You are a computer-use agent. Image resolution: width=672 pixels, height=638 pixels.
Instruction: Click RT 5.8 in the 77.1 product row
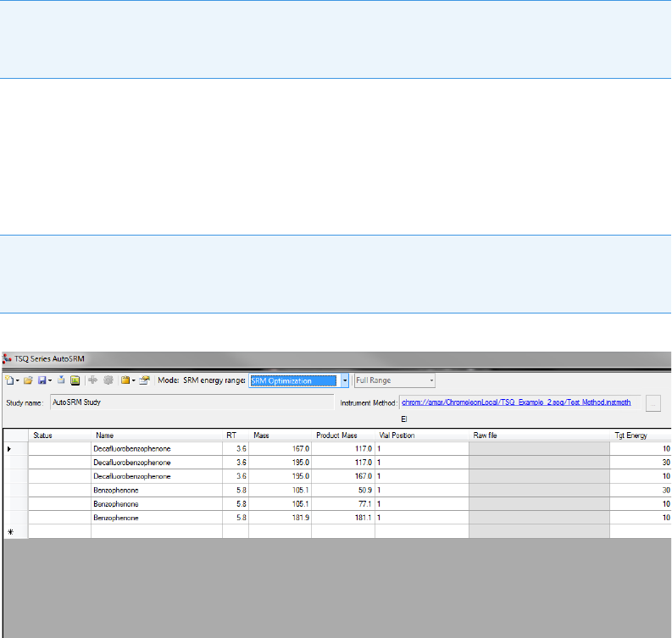(x=236, y=504)
